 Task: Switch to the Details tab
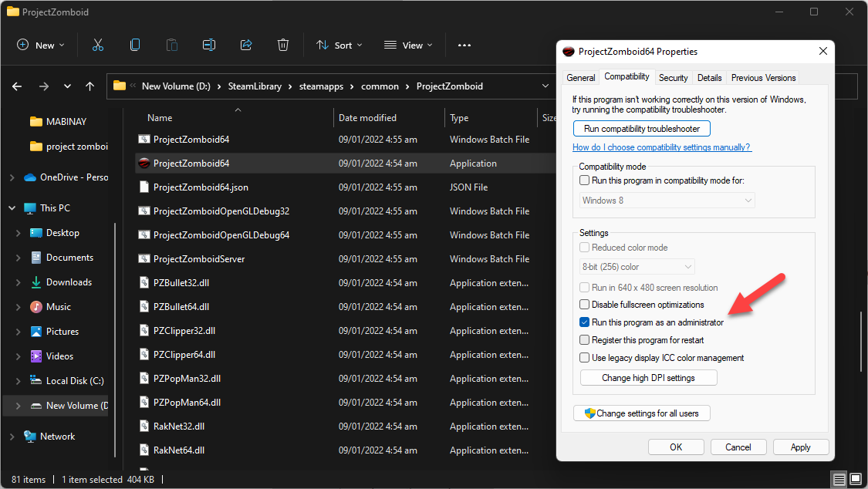point(709,78)
